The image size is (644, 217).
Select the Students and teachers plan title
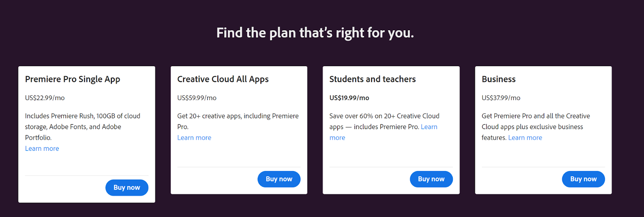click(x=372, y=79)
